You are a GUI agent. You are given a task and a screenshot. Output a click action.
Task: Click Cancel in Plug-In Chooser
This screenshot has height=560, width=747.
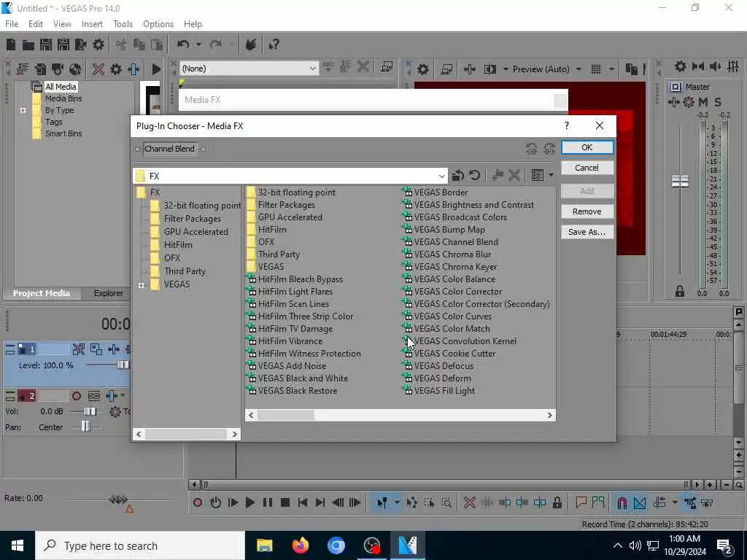[x=587, y=168]
